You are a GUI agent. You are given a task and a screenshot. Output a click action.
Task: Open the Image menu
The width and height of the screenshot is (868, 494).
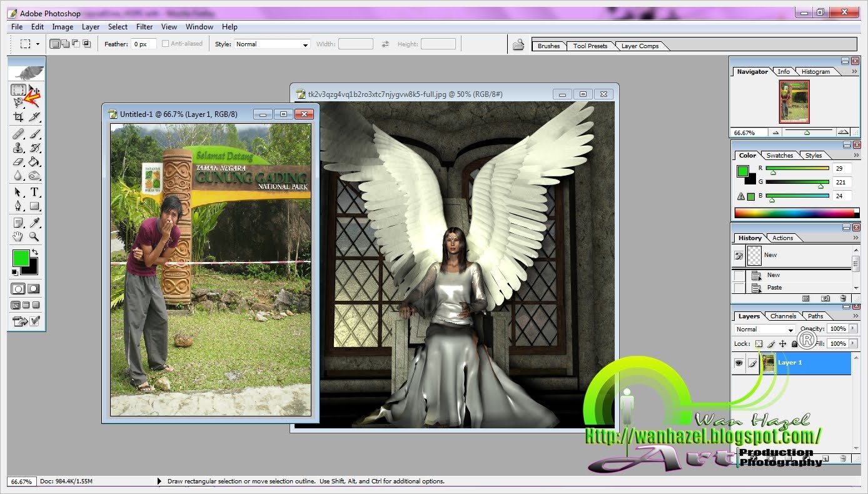pyautogui.click(x=63, y=27)
